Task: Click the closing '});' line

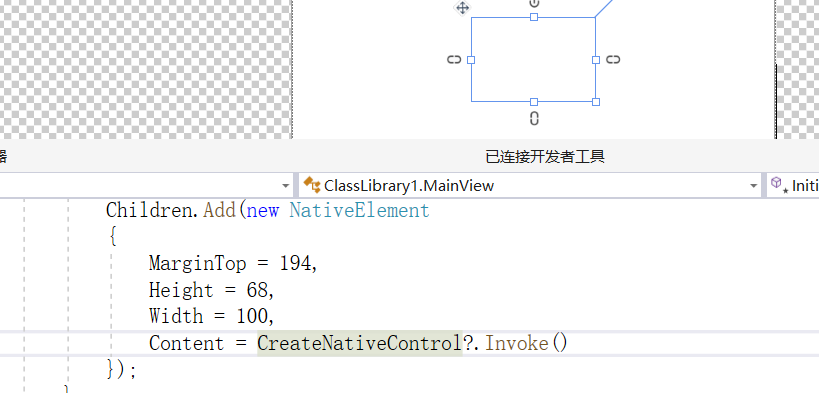Action: (x=122, y=370)
